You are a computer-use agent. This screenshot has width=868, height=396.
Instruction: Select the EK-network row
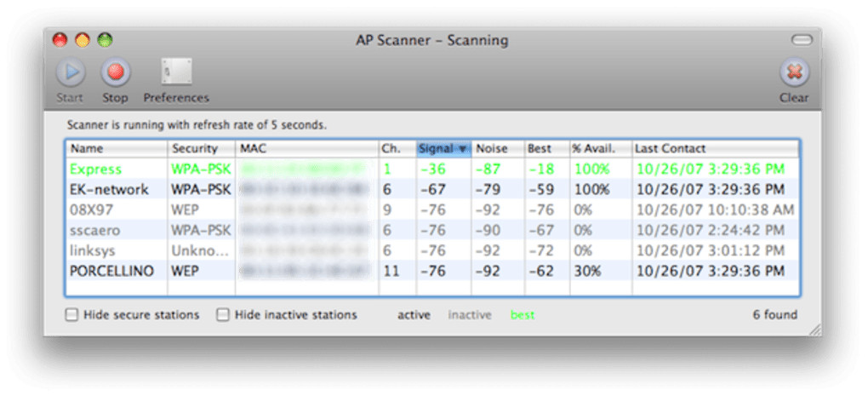point(432,189)
